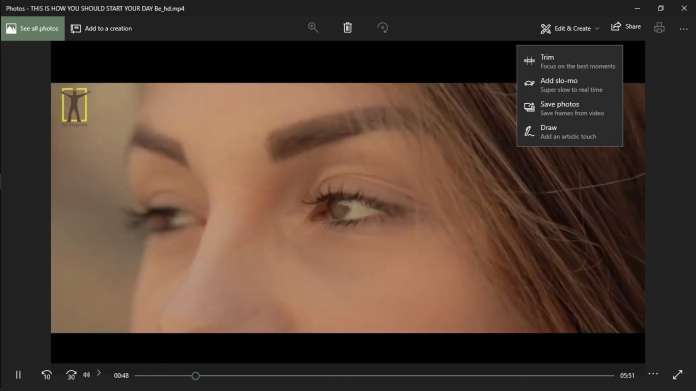Skip forward 30 seconds
This screenshot has width=696, height=391.
click(71, 375)
